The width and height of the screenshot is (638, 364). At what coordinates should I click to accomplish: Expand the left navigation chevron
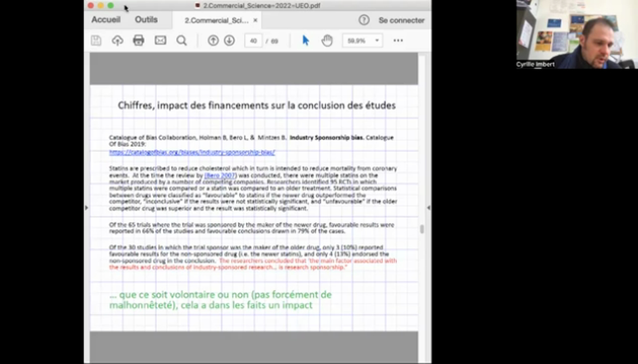(86, 207)
